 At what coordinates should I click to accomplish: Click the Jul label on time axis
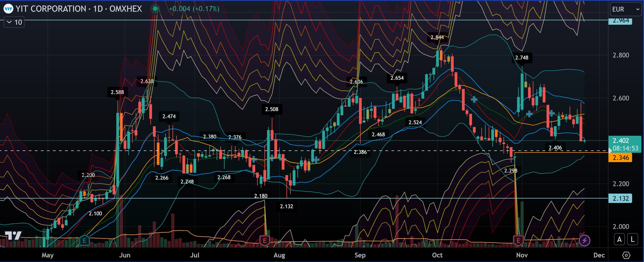[x=195, y=255]
